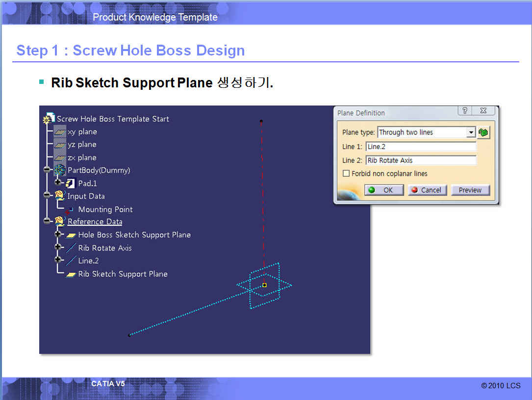Image resolution: width=532 pixels, height=400 pixels.
Task: Expand the Hole Boss Sketch Support Plane node
Action: coord(58,235)
